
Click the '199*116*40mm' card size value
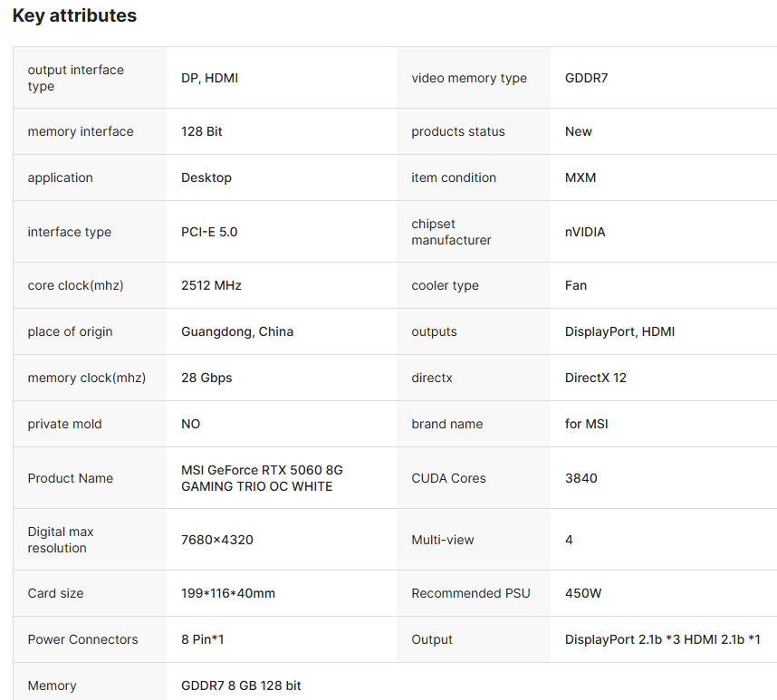coord(228,593)
